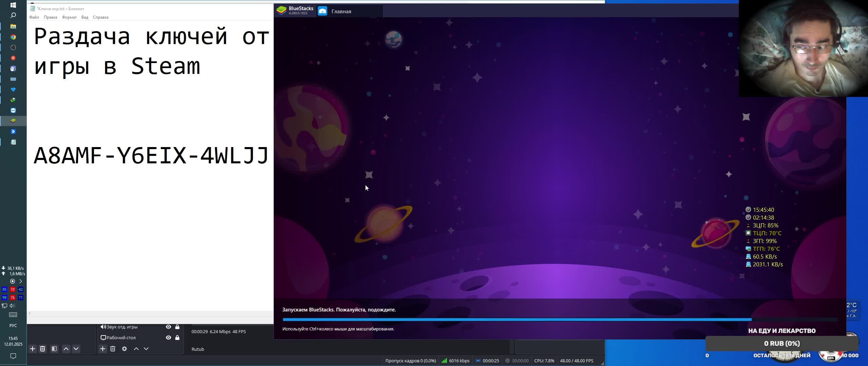Unlock the 'Звук отд. игры' source

pyautogui.click(x=177, y=327)
